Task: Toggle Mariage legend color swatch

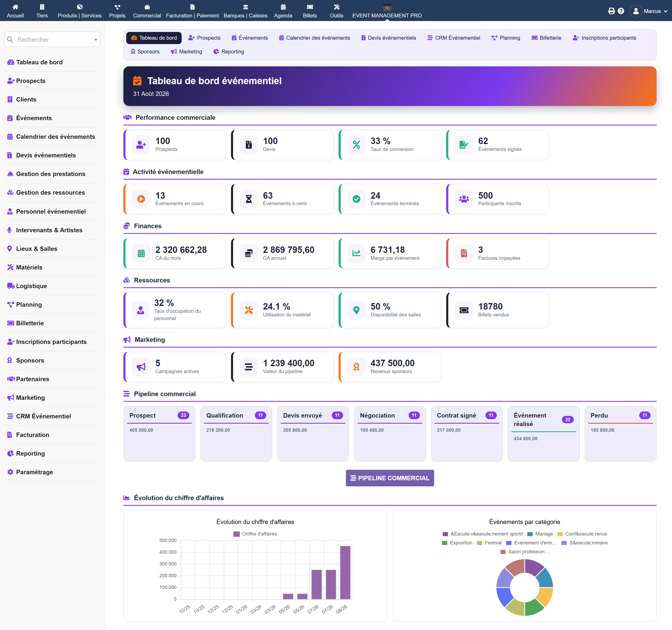Action: coord(530,534)
